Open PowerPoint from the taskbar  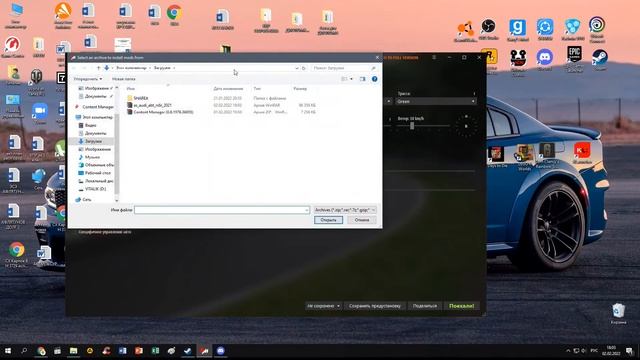(x=139, y=351)
